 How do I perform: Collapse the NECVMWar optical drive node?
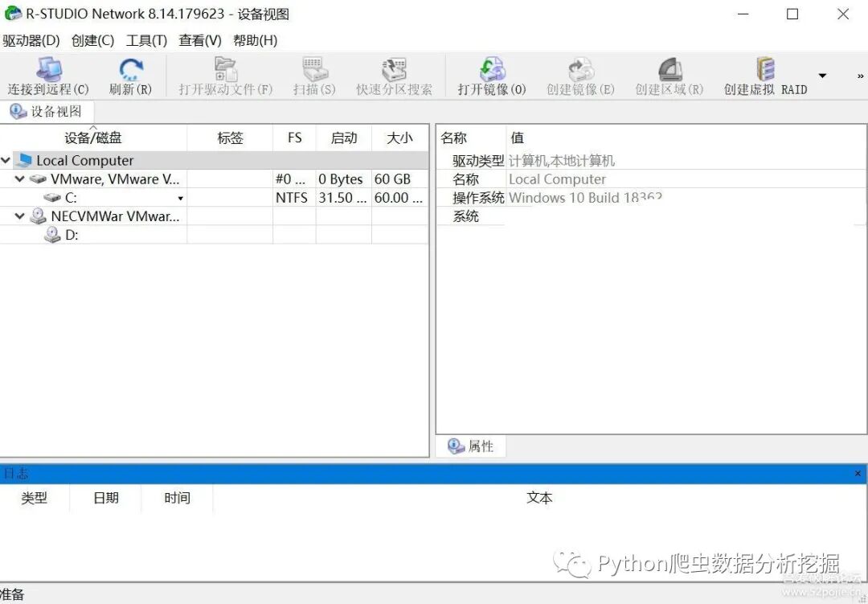tap(20, 216)
